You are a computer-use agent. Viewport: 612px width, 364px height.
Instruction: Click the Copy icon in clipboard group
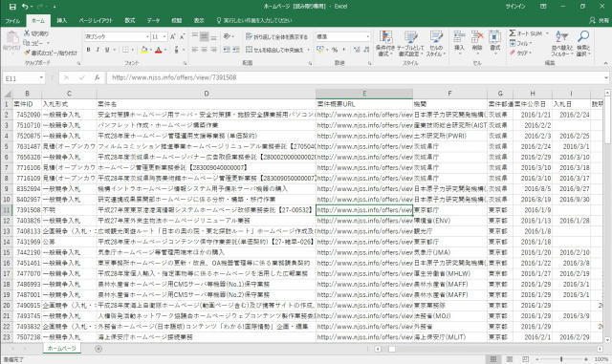click(27, 43)
